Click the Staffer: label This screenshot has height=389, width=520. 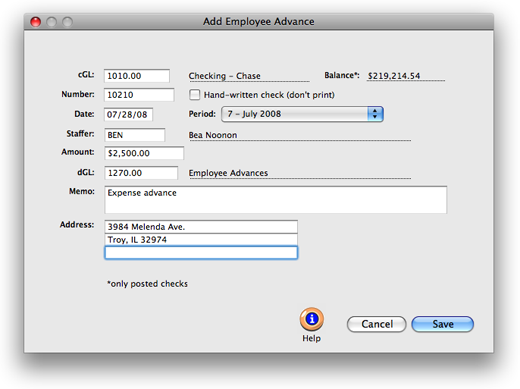point(80,134)
